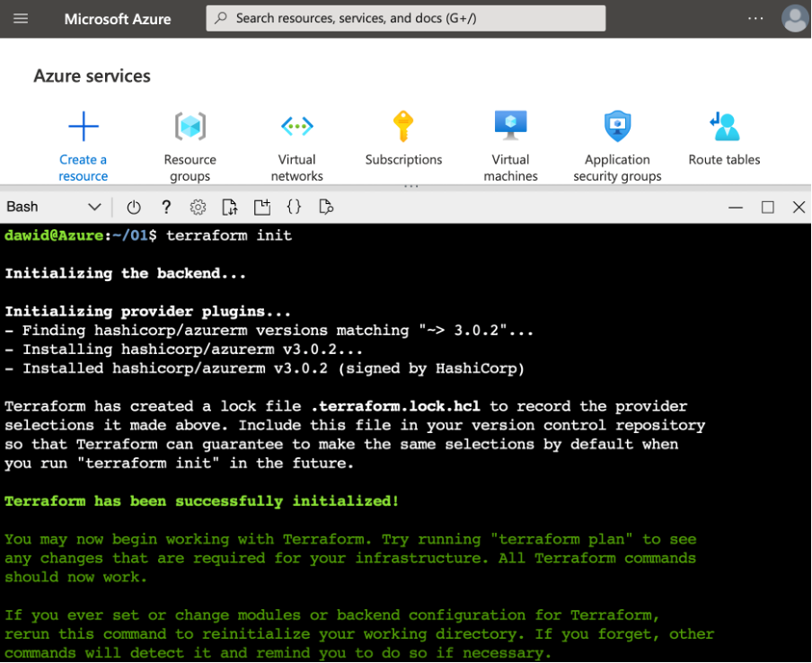Click 'Terraform has been successfully initialized!' message
This screenshot has height=663, width=812.
coord(201,501)
